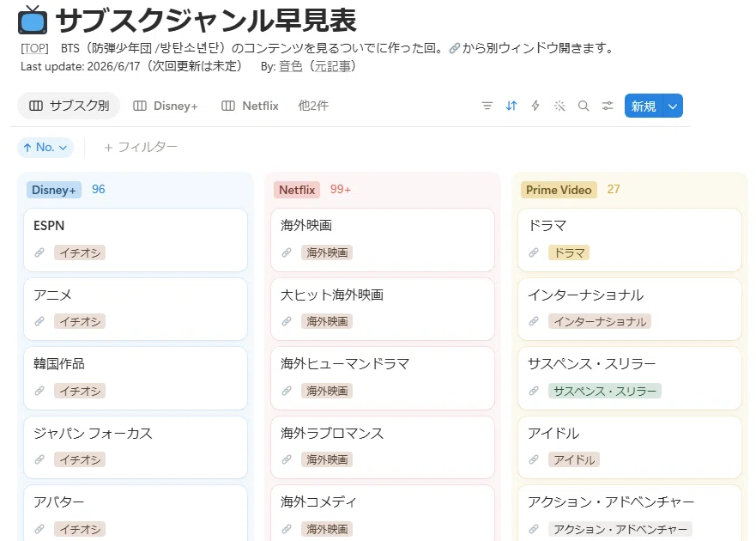The image size is (756, 541).
Task: Open the filter icon in the toolbar
Action: (x=487, y=106)
